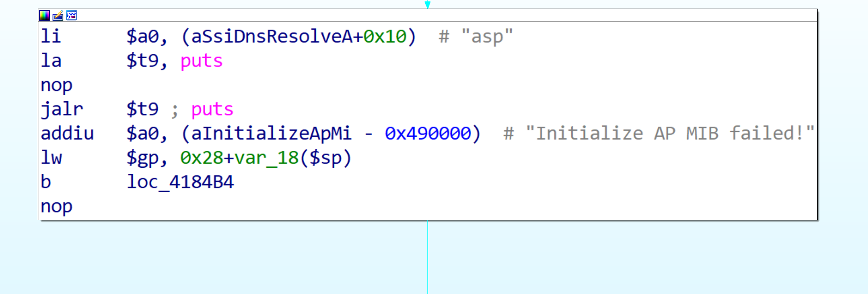This screenshot has height=294, width=868.
Task: Click the final nop instruction
Action: (56, 206)
